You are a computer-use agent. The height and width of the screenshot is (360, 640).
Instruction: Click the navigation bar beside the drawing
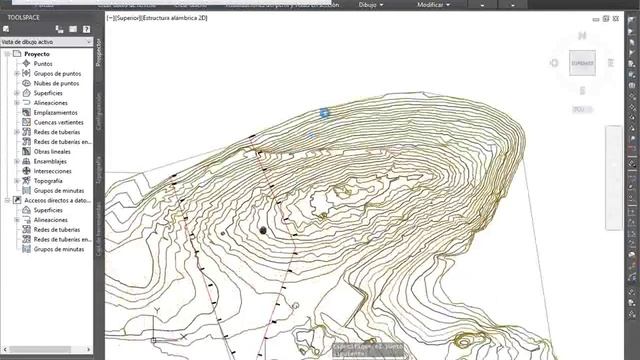[613, 178]
